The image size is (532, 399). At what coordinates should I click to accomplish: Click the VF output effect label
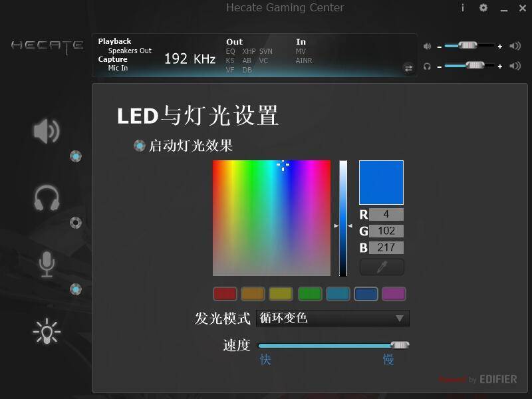[230, 70]
